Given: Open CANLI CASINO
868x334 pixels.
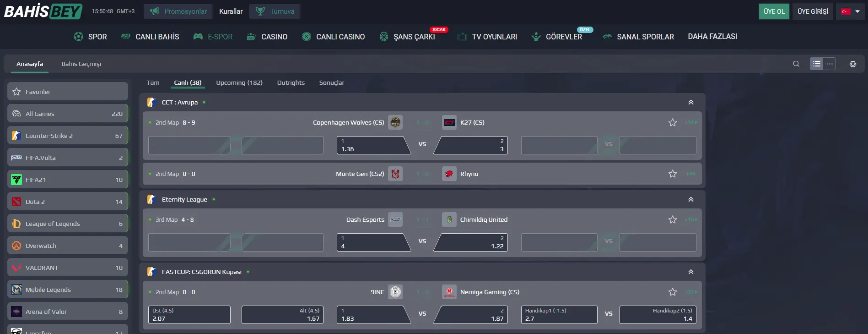Looking at the screenshot, I should click(x=334, y=37).
